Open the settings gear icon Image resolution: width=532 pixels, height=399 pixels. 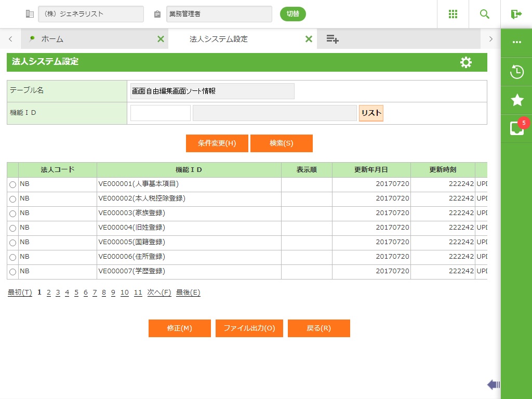point(466,62)
